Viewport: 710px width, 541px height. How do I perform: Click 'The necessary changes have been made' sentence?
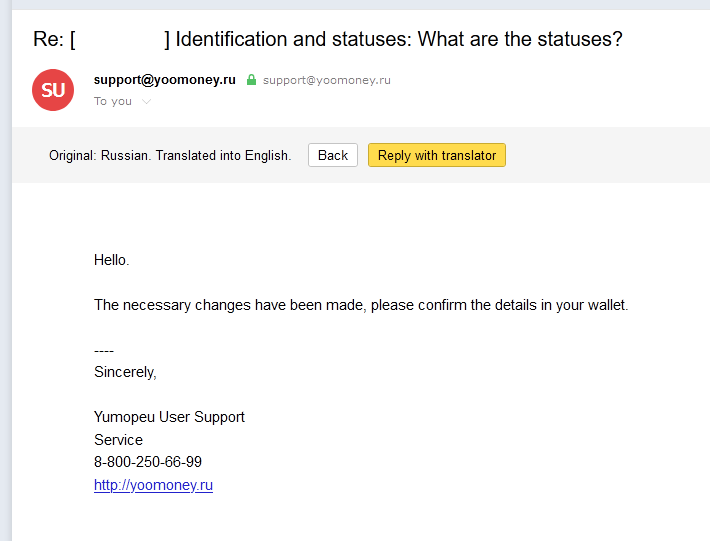click(x=361, y=305)
